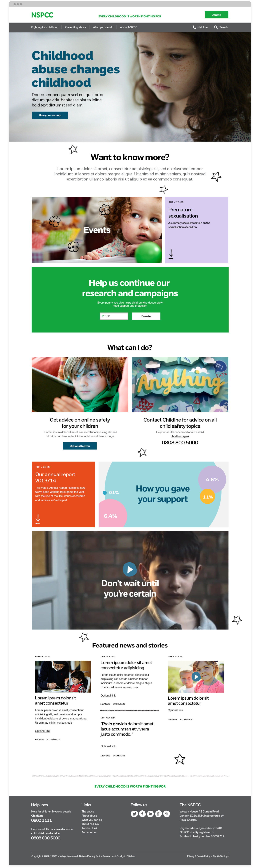Image resolution: width=260 pixels, height=868 pixels.
Task: Click the Optional button under online safety
Action: [80, 446]
